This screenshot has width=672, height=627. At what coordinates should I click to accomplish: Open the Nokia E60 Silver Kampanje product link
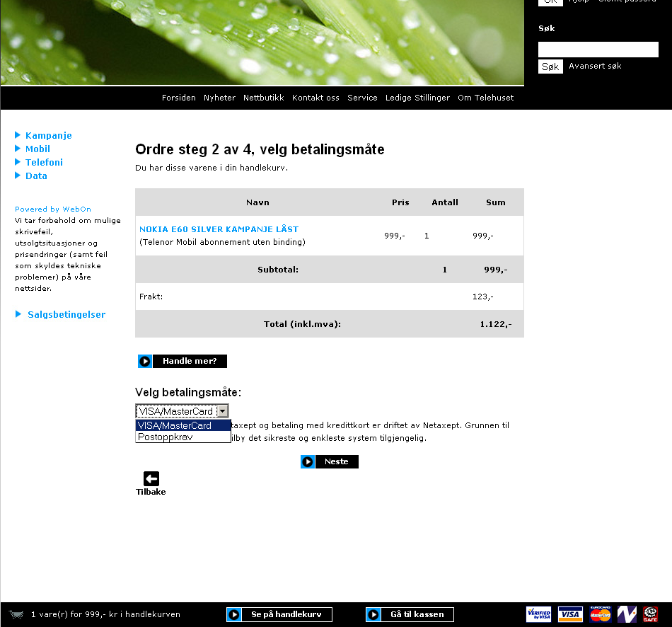click(219, 229)
